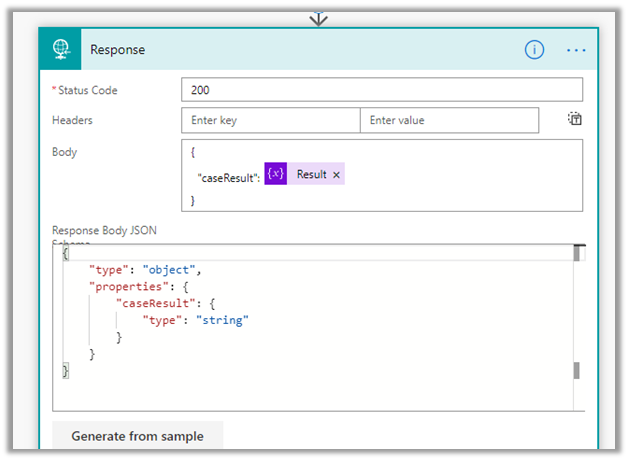Click the purple variable icon in Body

275,174
